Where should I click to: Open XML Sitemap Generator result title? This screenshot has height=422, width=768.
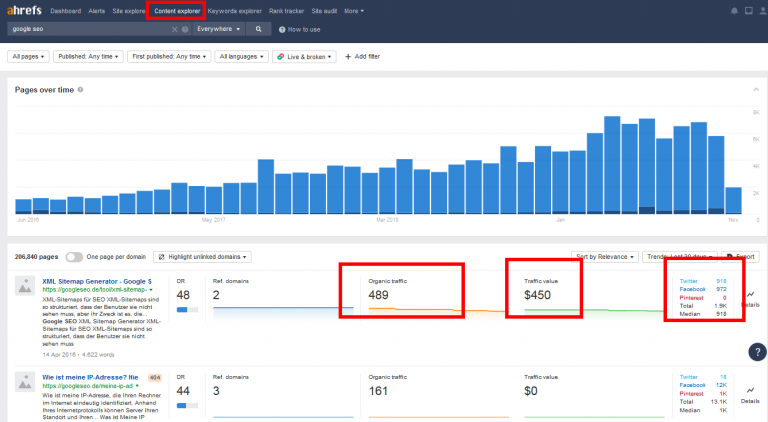click(x=97, y=281)
